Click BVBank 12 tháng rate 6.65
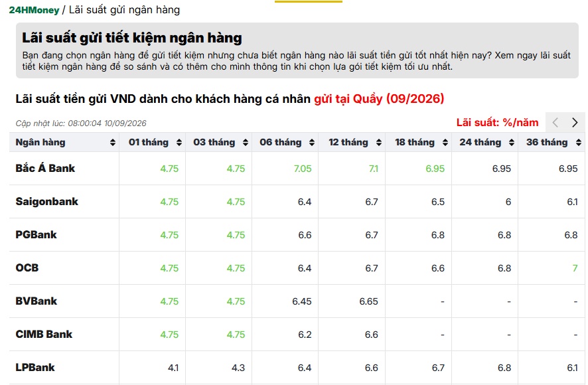 click(368, 302)
